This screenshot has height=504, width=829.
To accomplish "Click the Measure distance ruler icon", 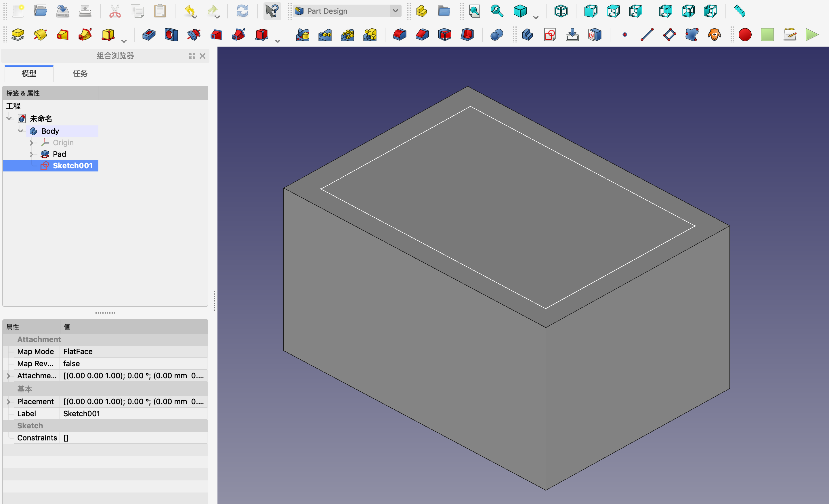I will point(740,11).
